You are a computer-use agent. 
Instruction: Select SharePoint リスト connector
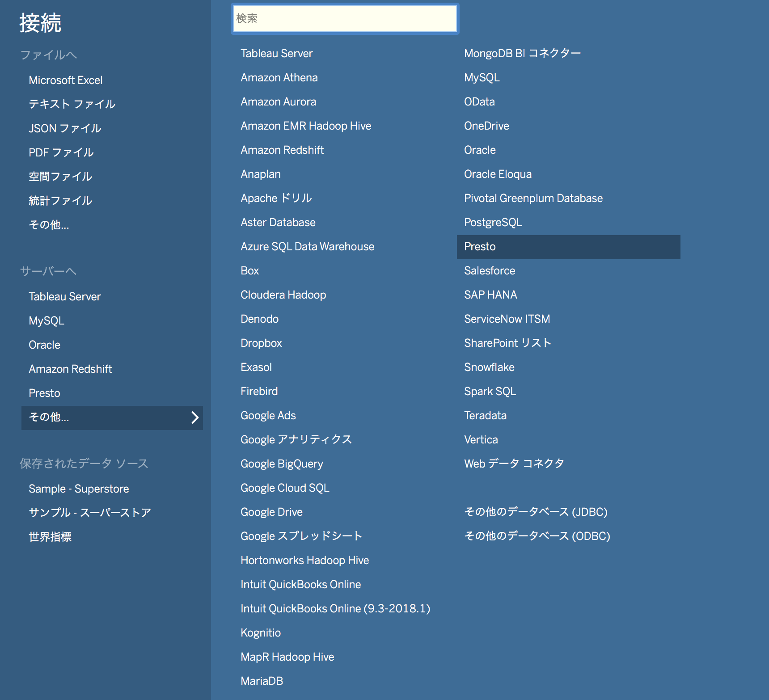[508, 343]
